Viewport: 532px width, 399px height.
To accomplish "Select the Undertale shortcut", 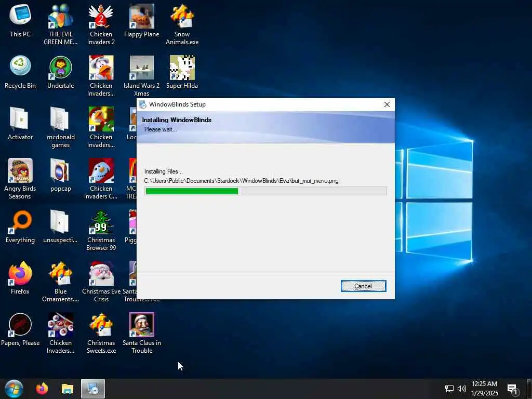I will pos(60,72).
